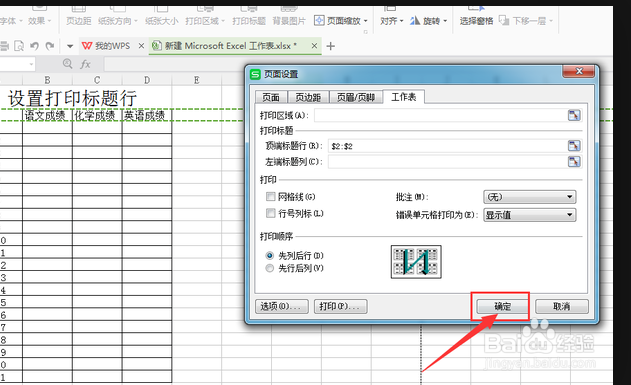Click the 页面缩放 icon in ribbon

(319, 20)
